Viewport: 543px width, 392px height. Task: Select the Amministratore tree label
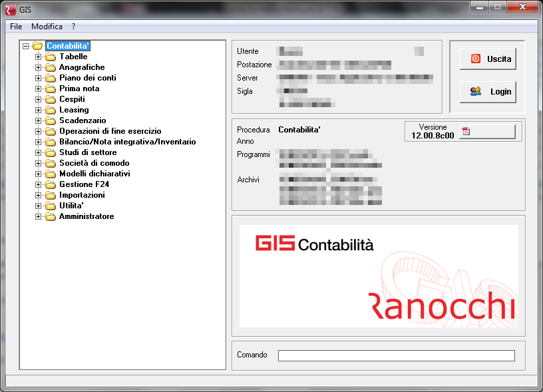point(87,216)
